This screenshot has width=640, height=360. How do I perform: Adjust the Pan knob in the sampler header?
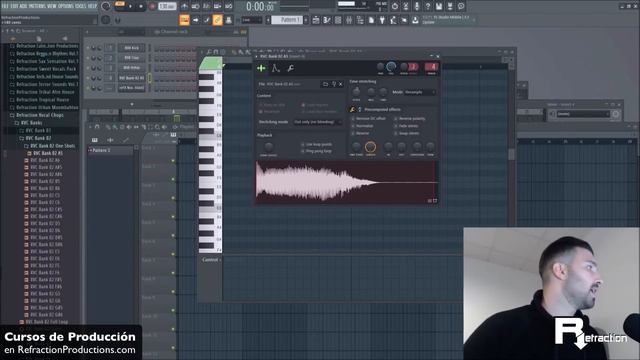[380, 67]
